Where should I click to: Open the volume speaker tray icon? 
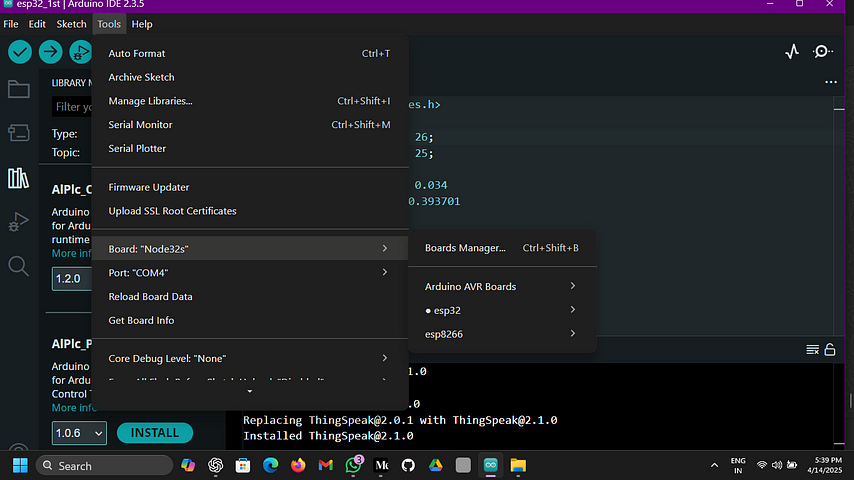click(x=777, y=465)
